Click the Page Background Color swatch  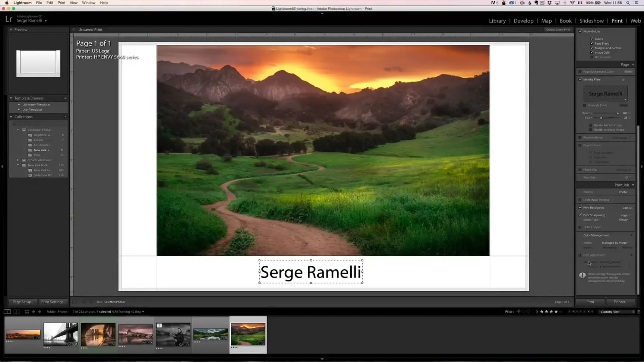tap(628, 72)
